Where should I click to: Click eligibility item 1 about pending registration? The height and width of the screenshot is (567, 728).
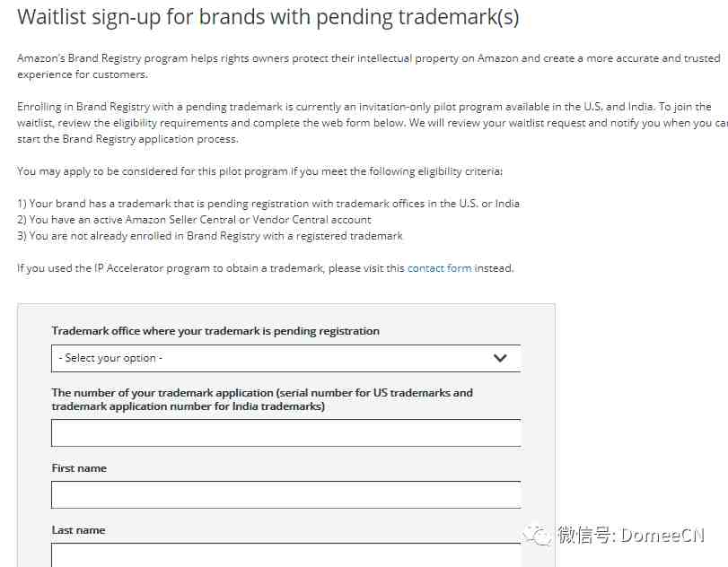268,204
